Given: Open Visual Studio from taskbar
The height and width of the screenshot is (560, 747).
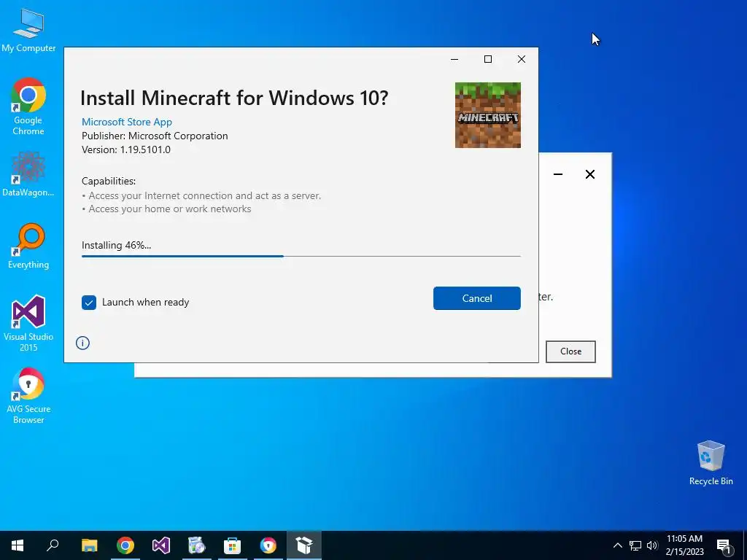Looking at the screenshot, I should 161,545.
